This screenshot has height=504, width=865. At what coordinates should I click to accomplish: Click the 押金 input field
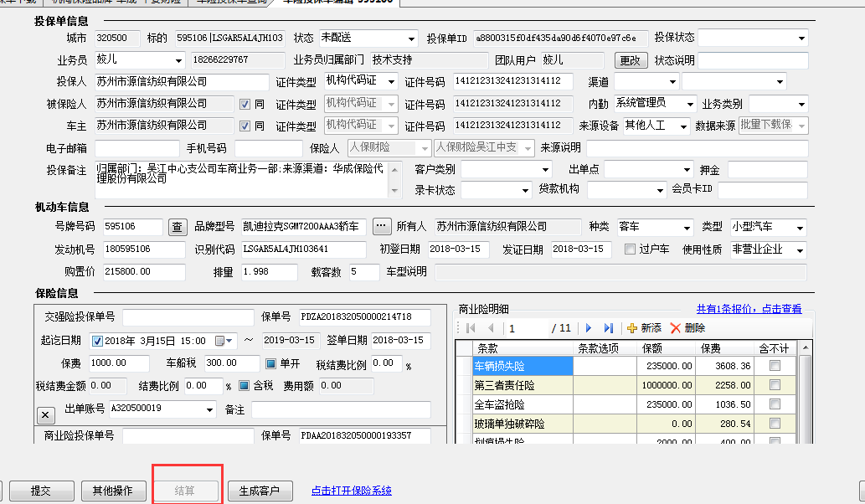point(767,170)
